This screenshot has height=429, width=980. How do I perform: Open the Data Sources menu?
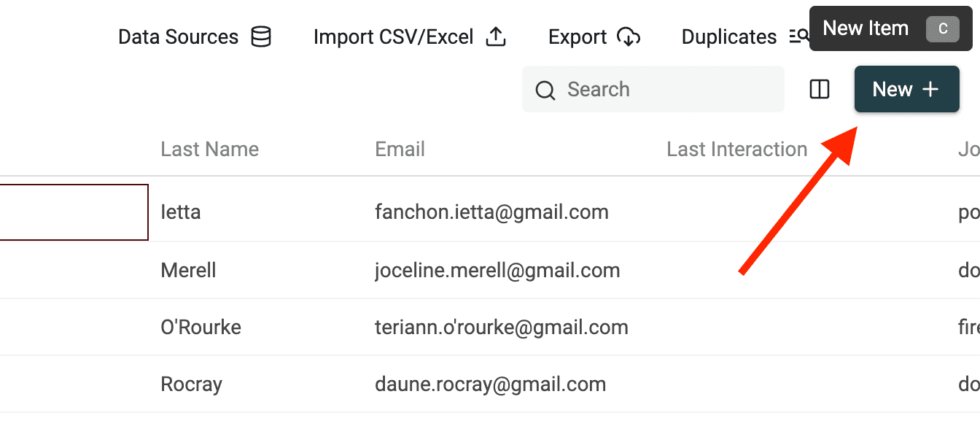coord(179,37)
